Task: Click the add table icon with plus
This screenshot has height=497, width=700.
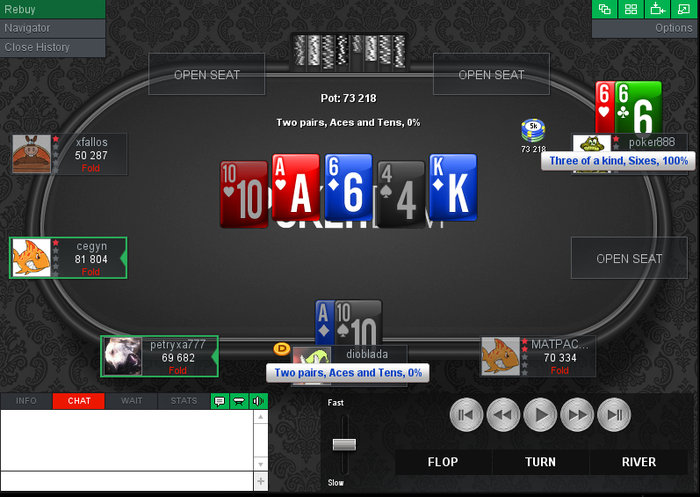Action: pyautogui.click(x=658, y=9)
